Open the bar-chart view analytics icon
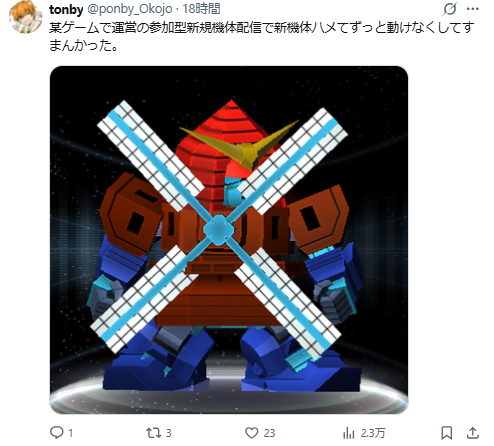Screen dimensions: 494x446 pos(349,433)
